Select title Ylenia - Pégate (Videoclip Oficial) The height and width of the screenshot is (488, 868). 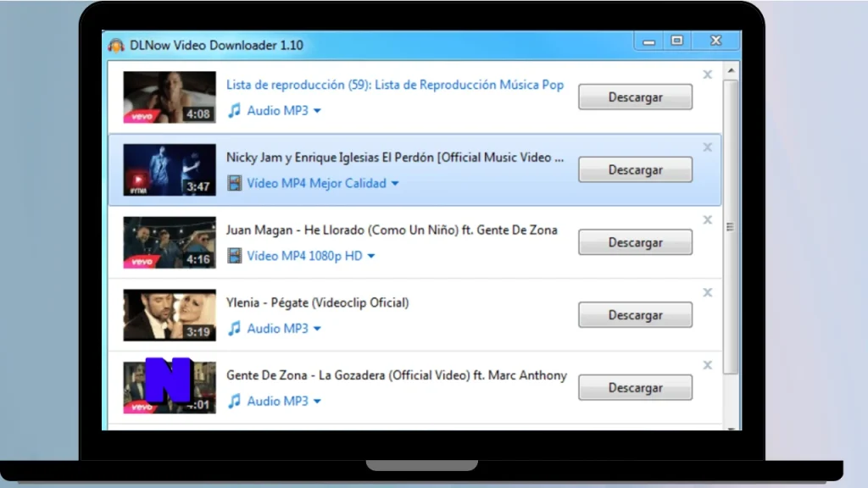317,302
